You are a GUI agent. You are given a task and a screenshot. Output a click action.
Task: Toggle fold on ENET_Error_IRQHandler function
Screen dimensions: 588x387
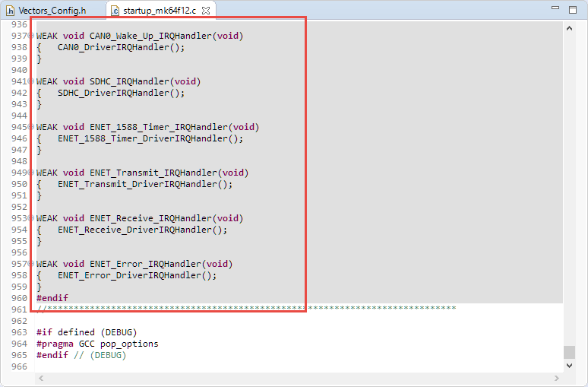coord(31,264)
